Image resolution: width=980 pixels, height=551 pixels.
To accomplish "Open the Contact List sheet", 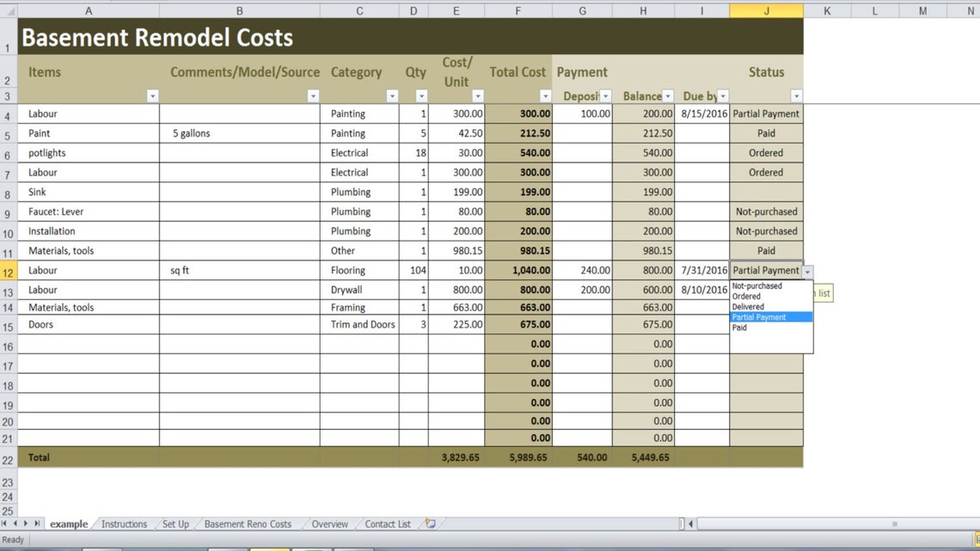I will (386, 523).
